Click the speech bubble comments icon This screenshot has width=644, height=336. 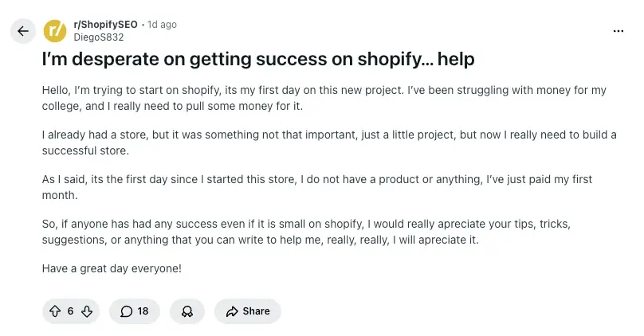coord(126,311)
